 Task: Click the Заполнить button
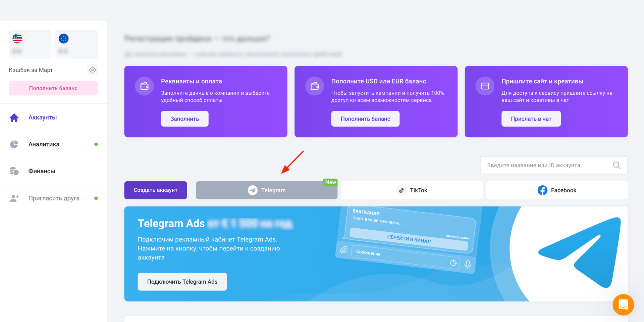[x=185, y=119]
